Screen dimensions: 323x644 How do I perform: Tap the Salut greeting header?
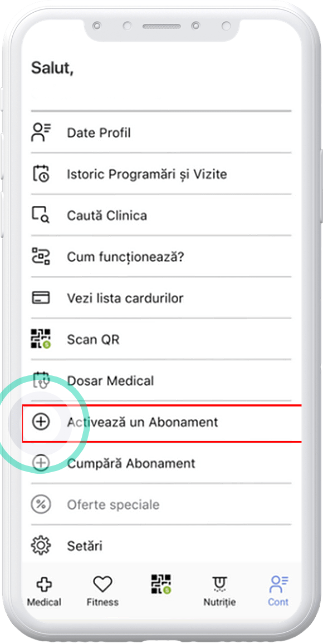52,68
